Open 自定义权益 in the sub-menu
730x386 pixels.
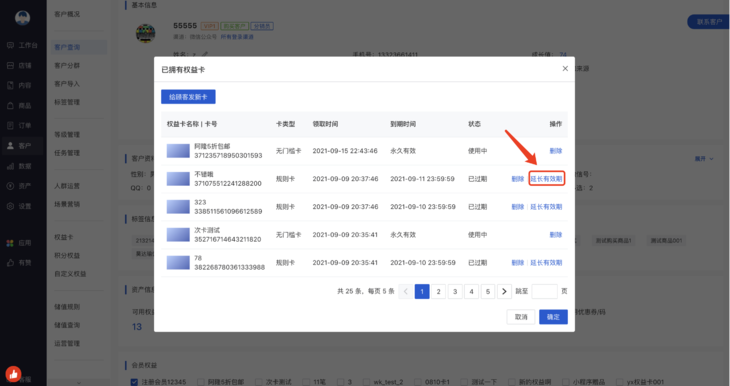click(70, 274)
